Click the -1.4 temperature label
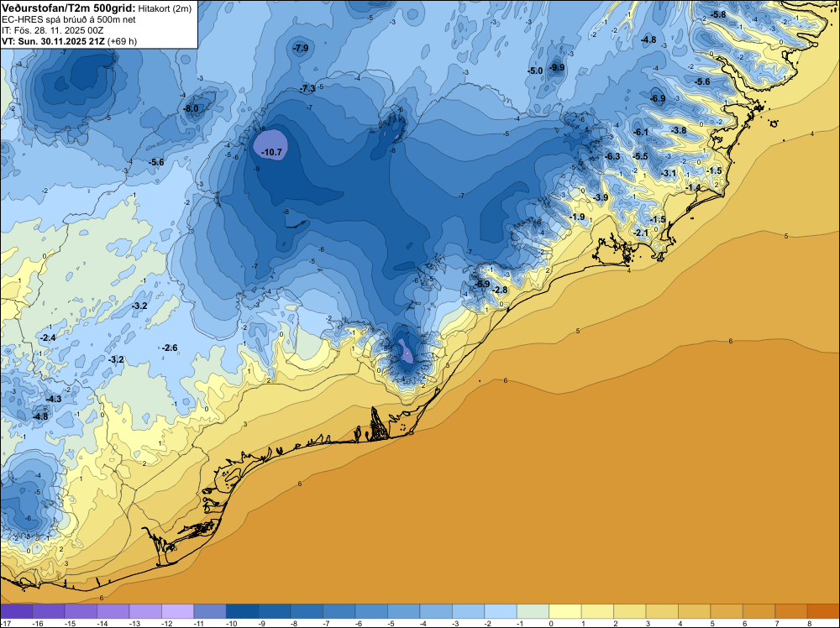Image resolution: width=840 pixels, height=628 pixels. (x=693, y=187)
